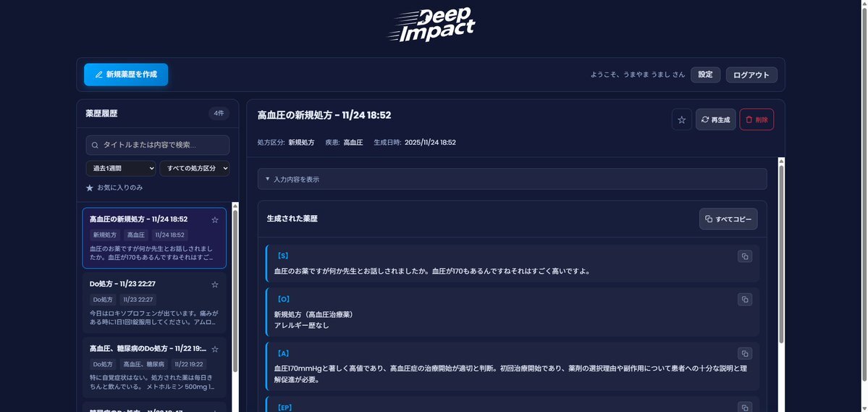The width and height of the screenshot is (868, 412).
Task: Click the 高血圧、糖尿病 tag in list
Action: coord(144,364)
